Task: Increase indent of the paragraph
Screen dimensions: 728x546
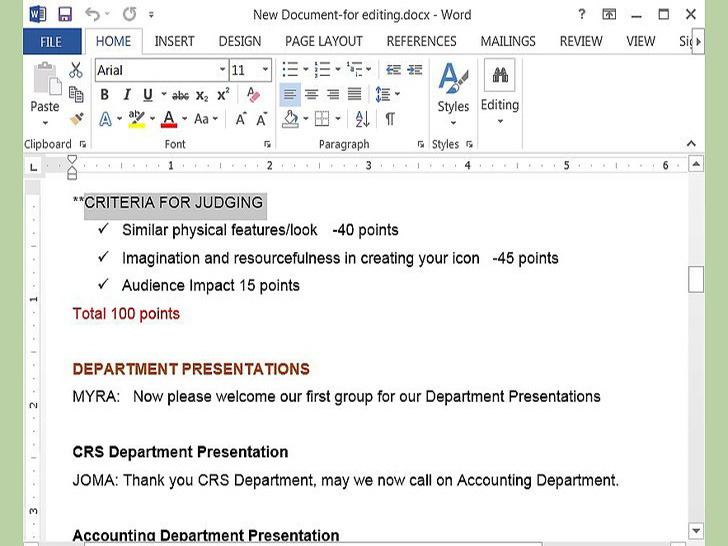Action: [414, 70]
